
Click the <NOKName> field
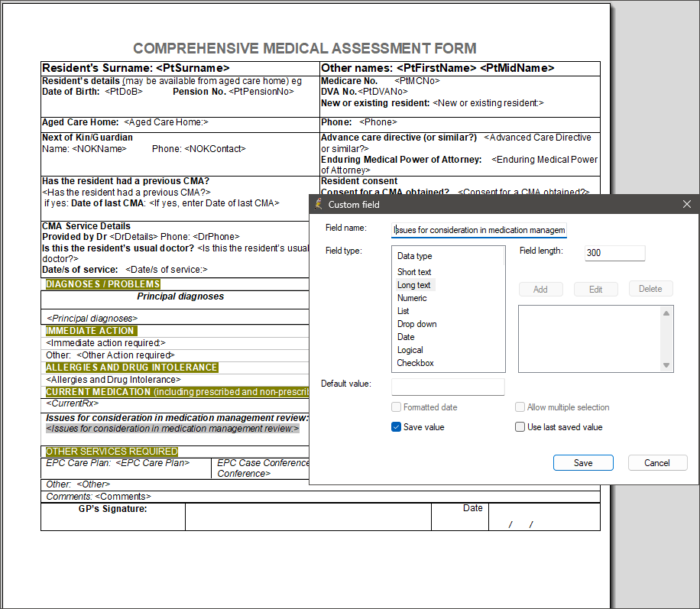coord(99,149)
